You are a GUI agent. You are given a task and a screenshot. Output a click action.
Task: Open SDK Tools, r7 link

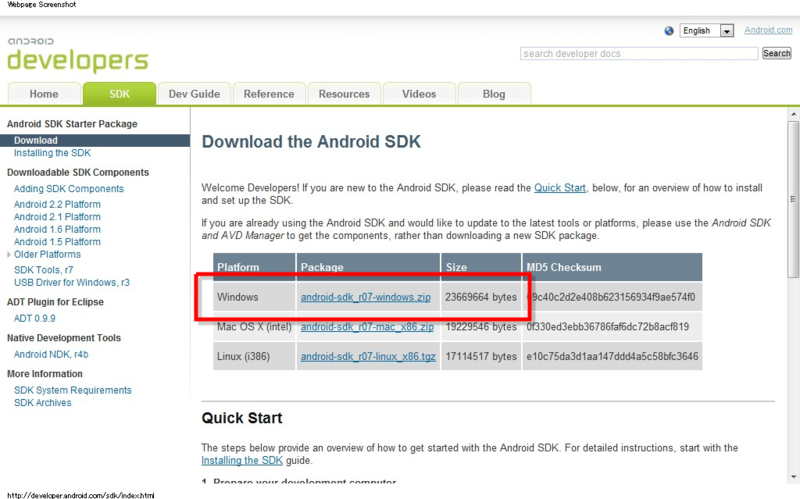coord(43,270)
